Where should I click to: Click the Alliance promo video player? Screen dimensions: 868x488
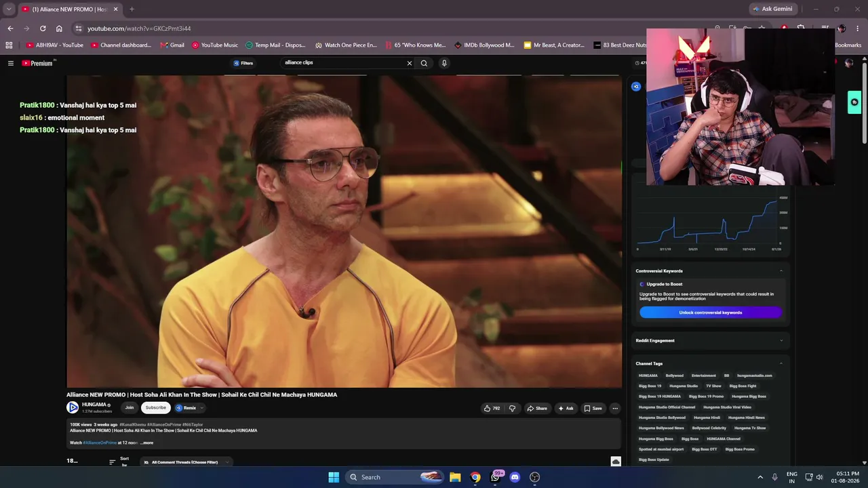pyautogui.click(x=344, y=231)
